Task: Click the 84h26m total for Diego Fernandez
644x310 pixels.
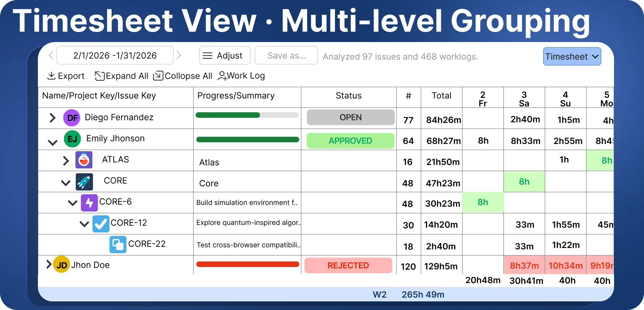Action: pos(444,120)
